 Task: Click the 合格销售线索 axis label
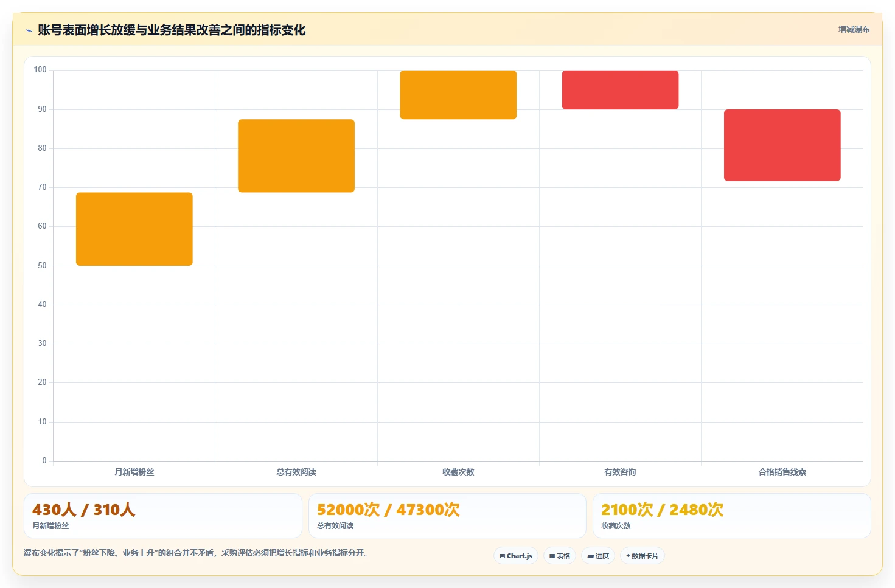coord(782,472)
